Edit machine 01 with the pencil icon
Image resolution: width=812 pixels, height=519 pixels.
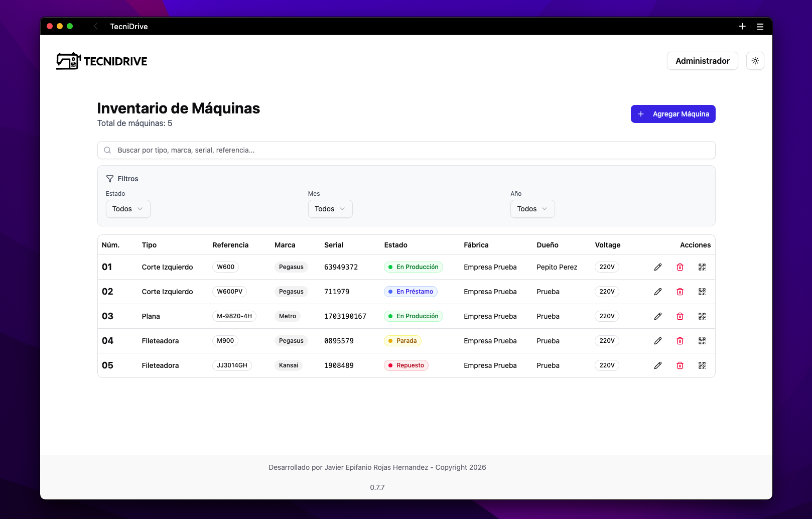(x=658, y=267)
